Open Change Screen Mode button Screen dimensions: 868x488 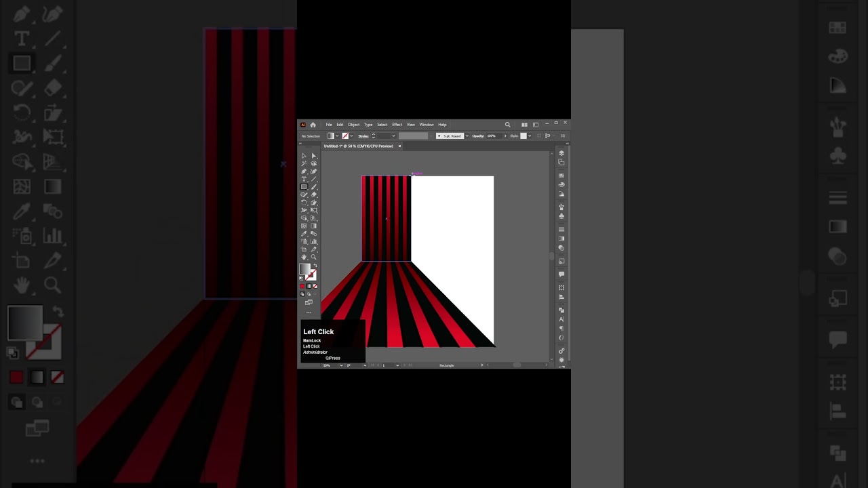tap(309, 302)
